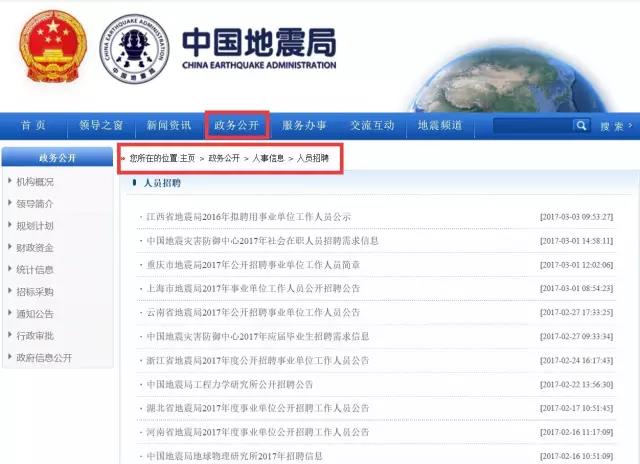Viewport: 640px width, 464px height.
Task: Expand the 通知公告 sidebar item
Action: point(35,313)
